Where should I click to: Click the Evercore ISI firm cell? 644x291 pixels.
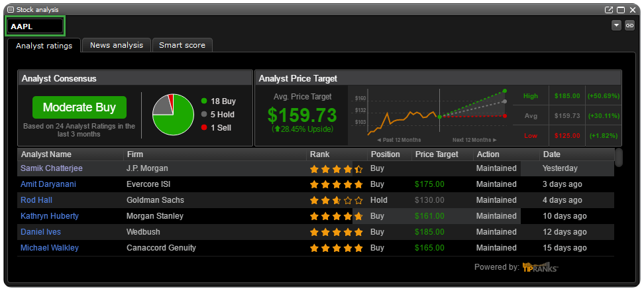click(148, 184)
